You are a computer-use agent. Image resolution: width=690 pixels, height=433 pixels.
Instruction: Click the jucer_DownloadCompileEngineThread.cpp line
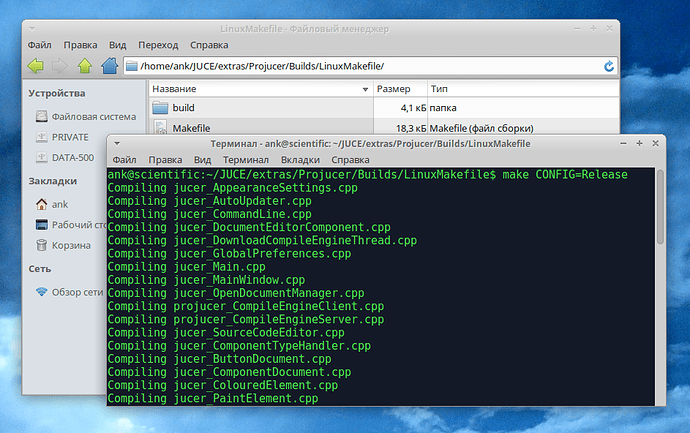(x=262, y=241)
